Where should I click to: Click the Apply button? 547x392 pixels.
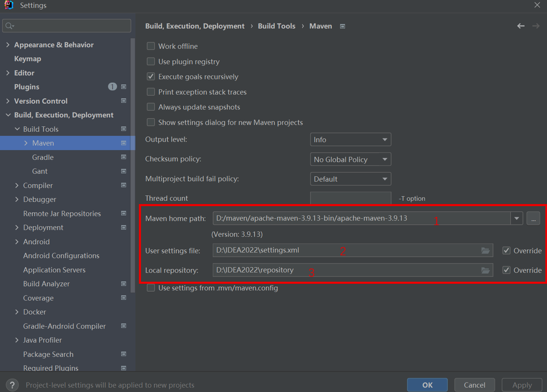(x=522, y=385)
